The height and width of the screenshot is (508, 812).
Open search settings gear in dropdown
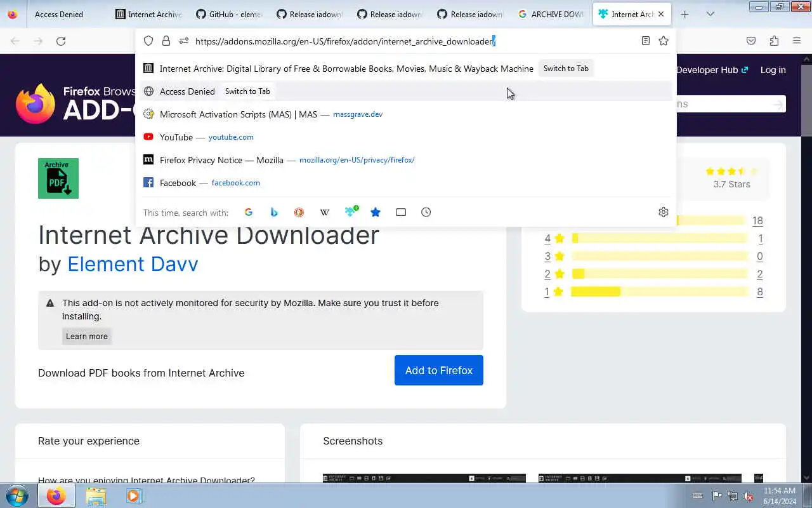664,212
